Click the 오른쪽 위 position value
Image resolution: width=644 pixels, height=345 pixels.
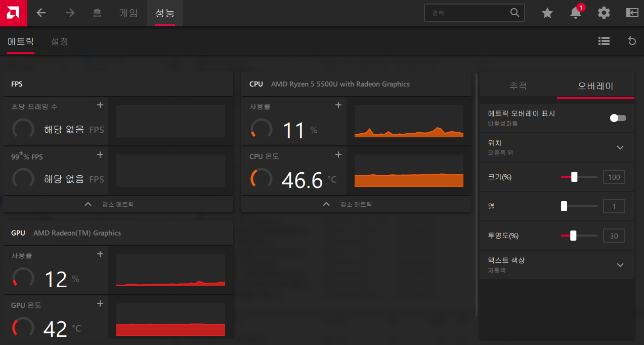tap(500, 152)
